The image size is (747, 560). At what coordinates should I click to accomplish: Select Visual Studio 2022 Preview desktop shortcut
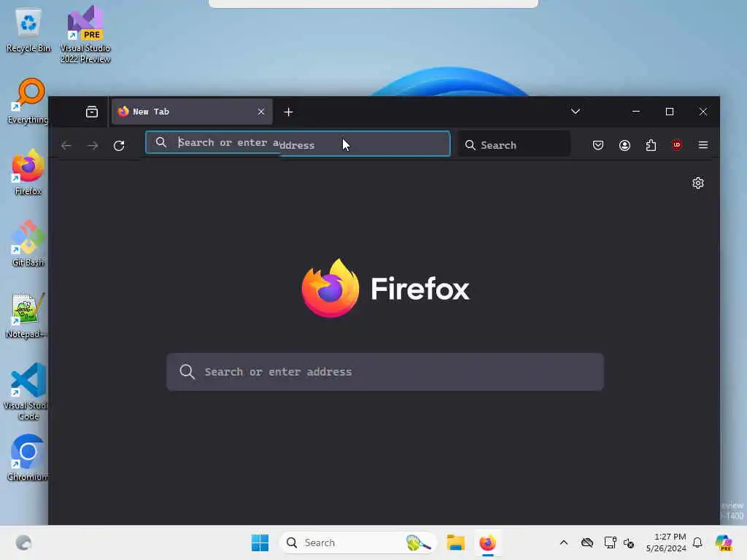[x=85, y=35]
